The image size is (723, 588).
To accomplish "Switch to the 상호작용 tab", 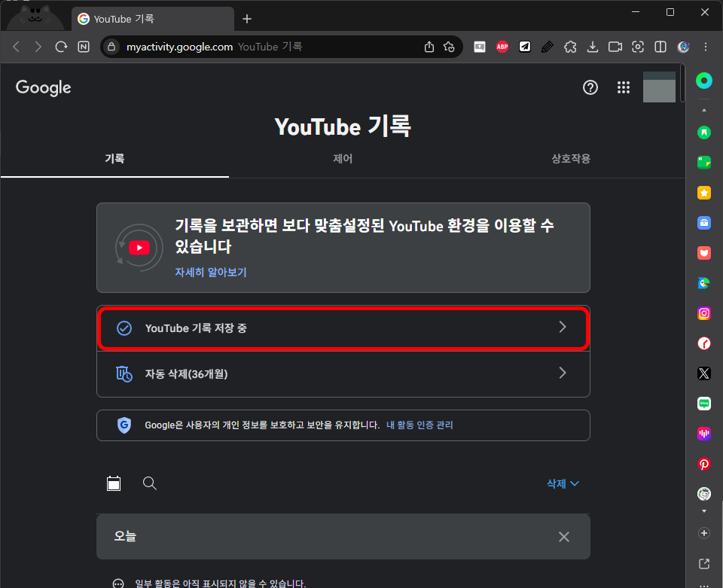I will (x=571, y=159).
